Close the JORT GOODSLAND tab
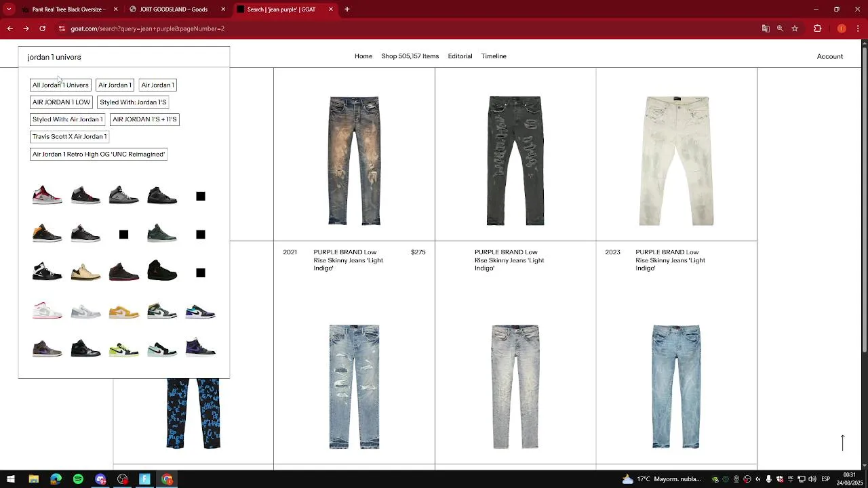The width and height of the screenshot is (868, 488). tap(223, 9)
